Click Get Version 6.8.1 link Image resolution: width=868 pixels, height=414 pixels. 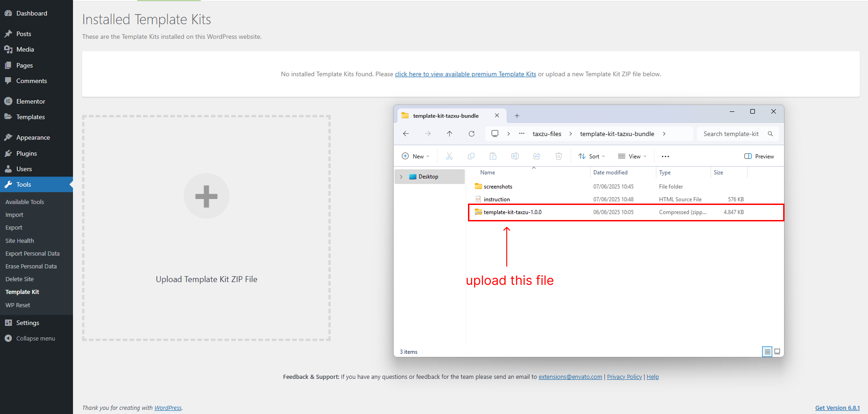pos(837,408)
